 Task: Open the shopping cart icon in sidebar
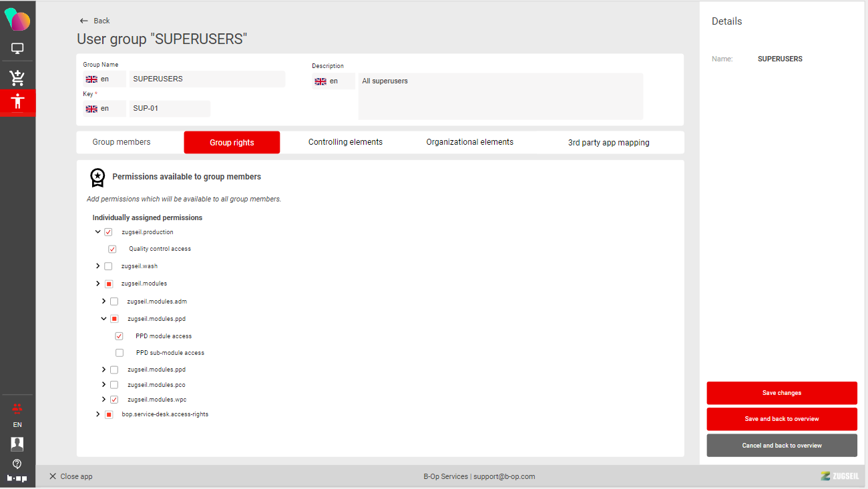point(17,77)
